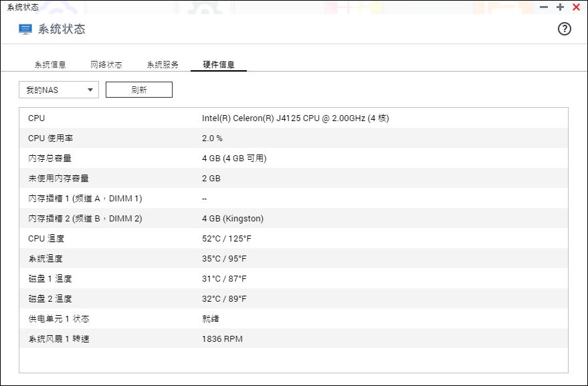This screenshot has height=386, width=588.
Task: Switch to the 系统信息 tab
Action: 50,64
